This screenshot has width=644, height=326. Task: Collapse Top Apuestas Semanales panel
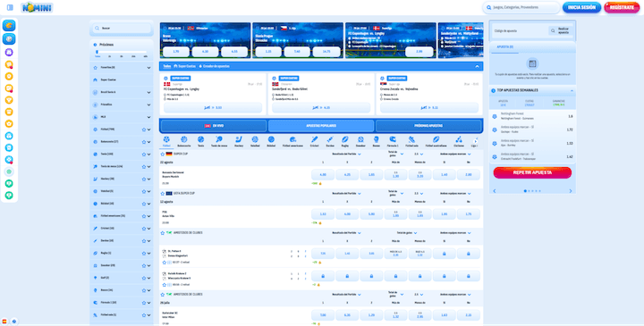(x=572, y=90)
